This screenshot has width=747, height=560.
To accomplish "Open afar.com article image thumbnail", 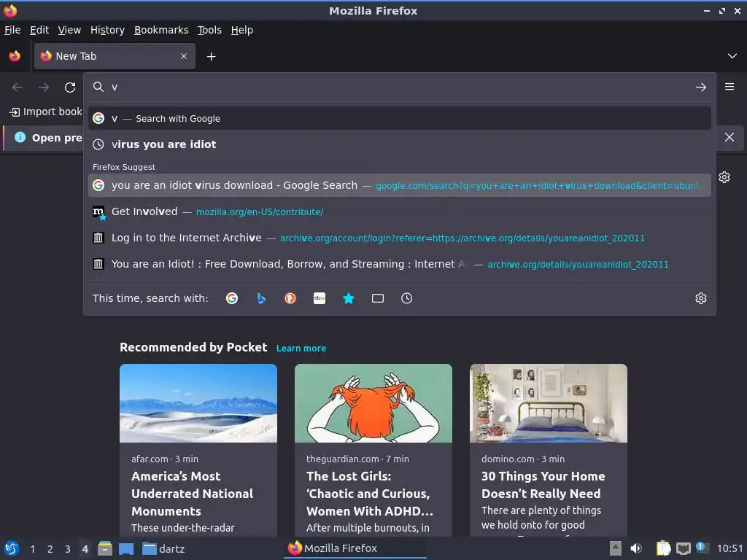I will tap(198, 403).
